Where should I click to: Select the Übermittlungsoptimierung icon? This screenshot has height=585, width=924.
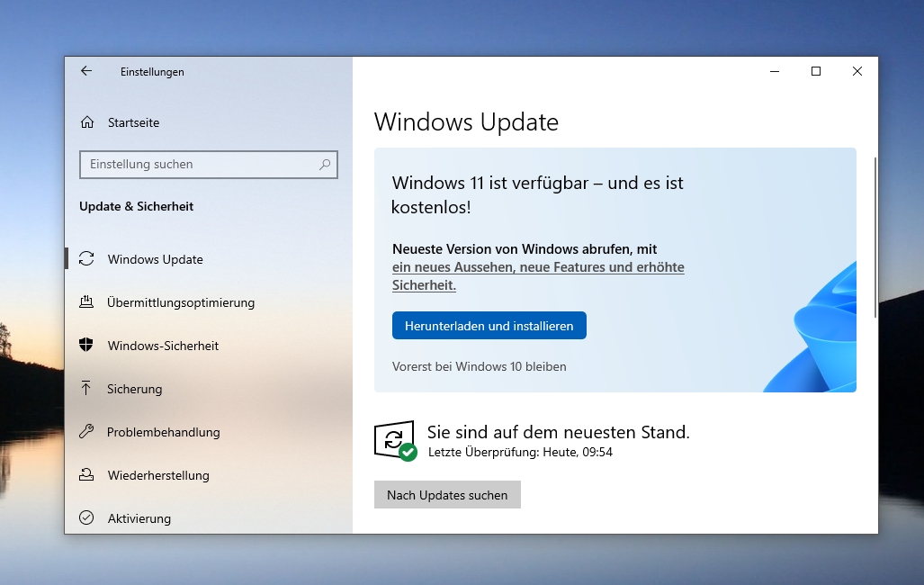[x=86, y=301]
